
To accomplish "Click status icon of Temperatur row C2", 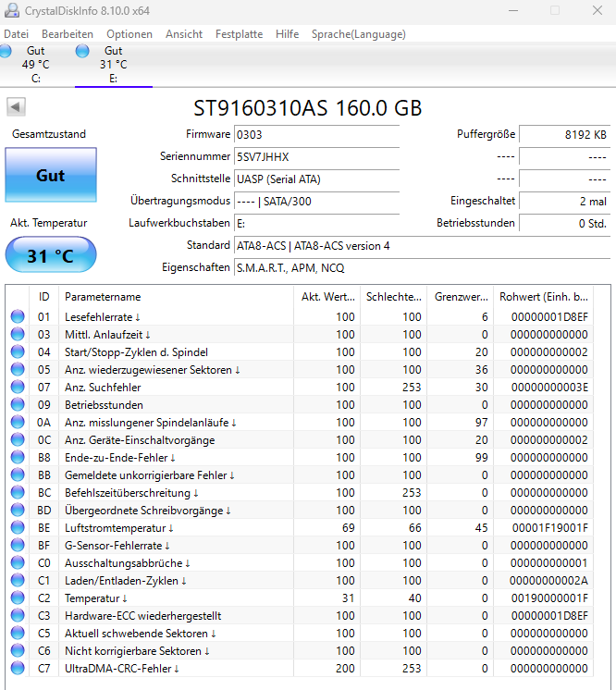I will click(18, 598).
